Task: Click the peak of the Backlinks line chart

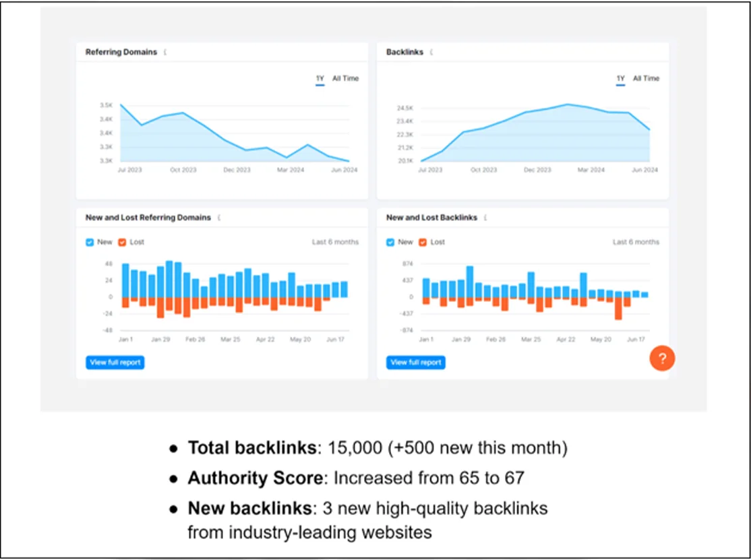Action: (x=568, y=104)
